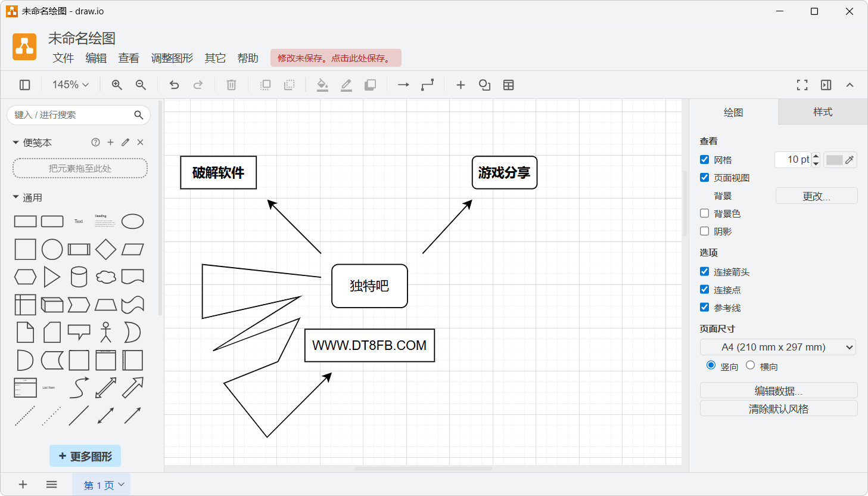Viewport: 868px width, 496px height.
Task: Open the 文件 menu
Action: 63,58
